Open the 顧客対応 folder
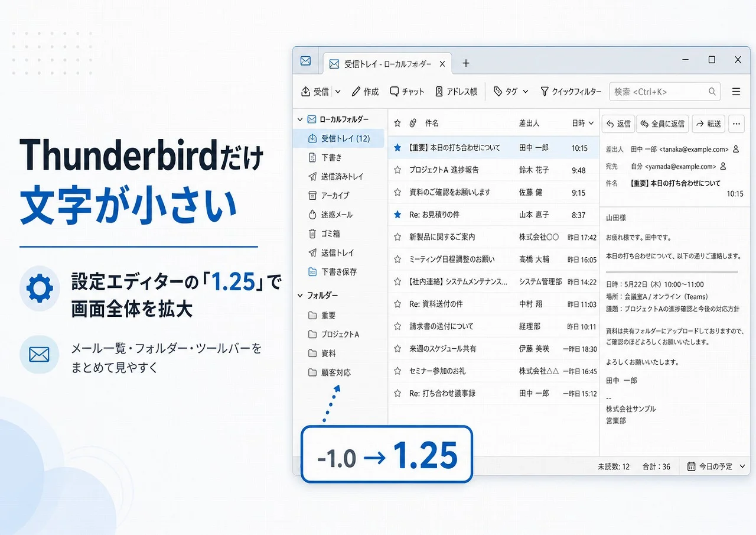The image size is (756, 535). 330,373
